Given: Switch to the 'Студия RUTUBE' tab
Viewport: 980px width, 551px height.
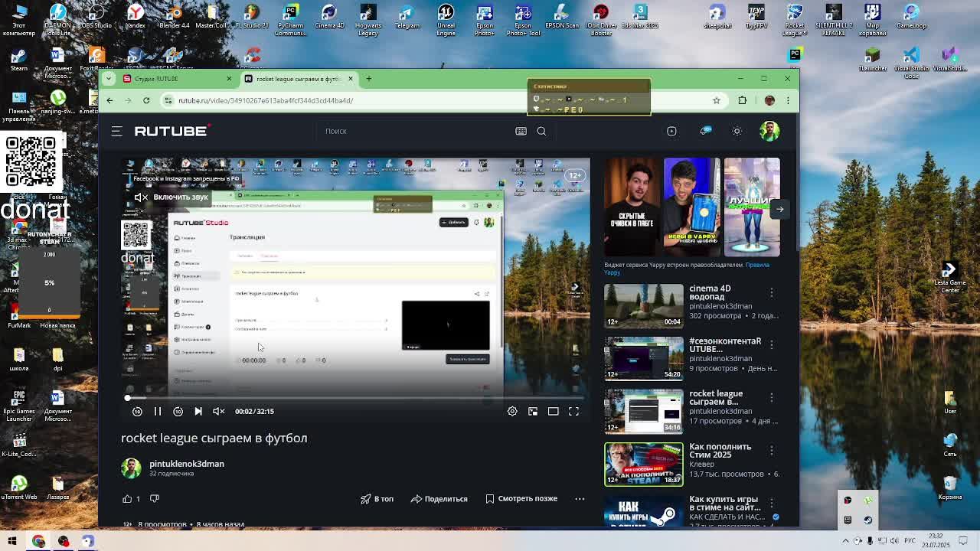Looking at the screenshot, I should point(176,79).
